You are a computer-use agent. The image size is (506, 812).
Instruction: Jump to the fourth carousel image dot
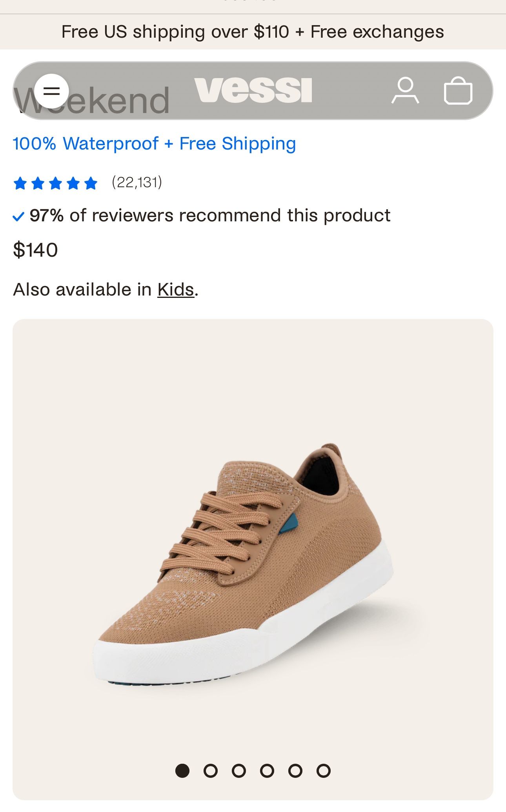coord(267,770)
